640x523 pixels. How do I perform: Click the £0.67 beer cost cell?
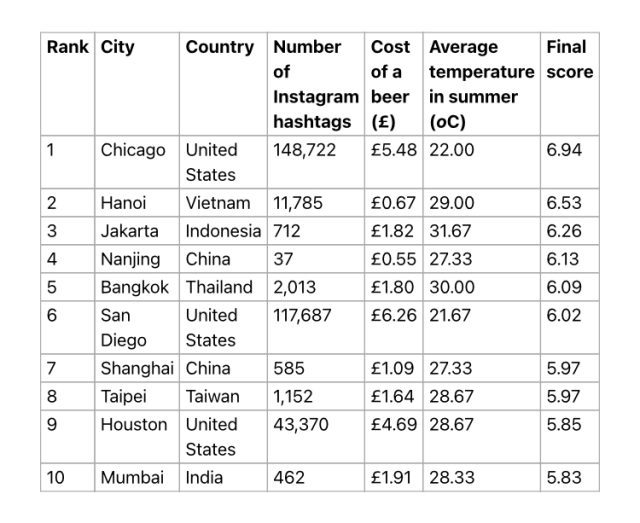(391, 203)
